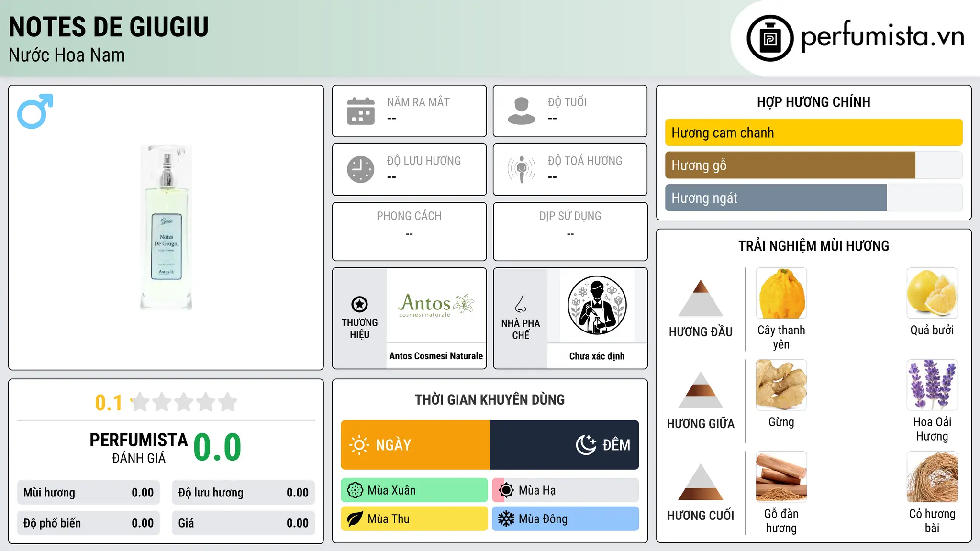Click the TRẢI NGHIỆM MÙI HƯƠNG heading
Screen dimensions: 980x551
pos(813,246)
